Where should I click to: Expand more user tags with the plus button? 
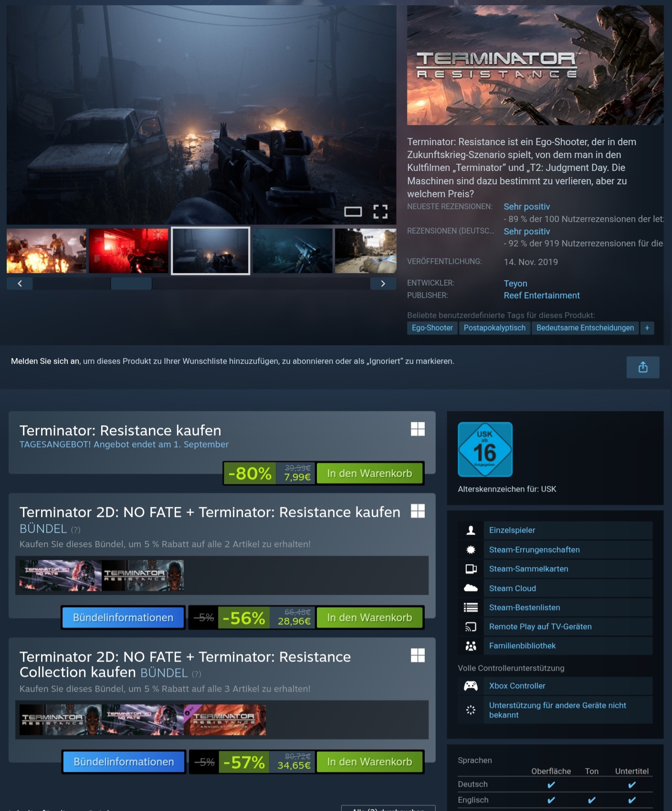click(x=647, y=328)
